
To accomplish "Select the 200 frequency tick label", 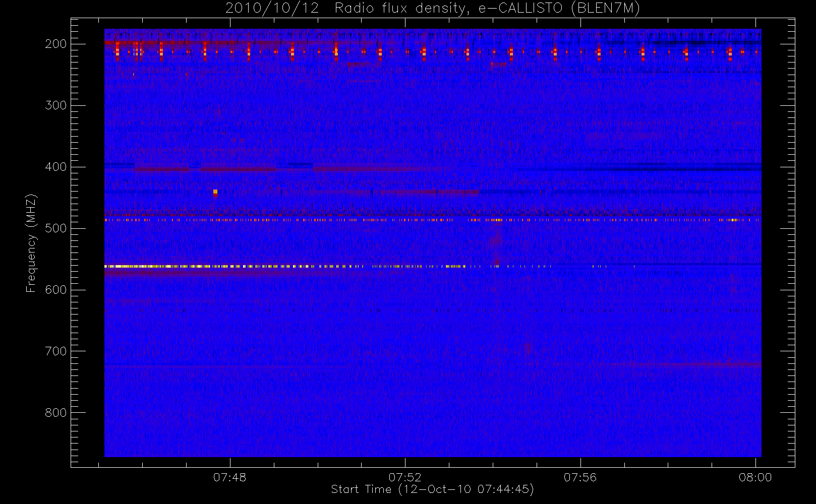I will point(56,44).
